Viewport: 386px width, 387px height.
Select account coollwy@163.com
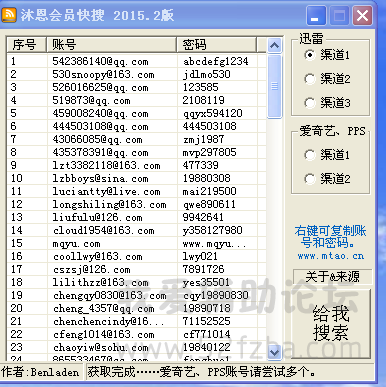click(97, 256)
